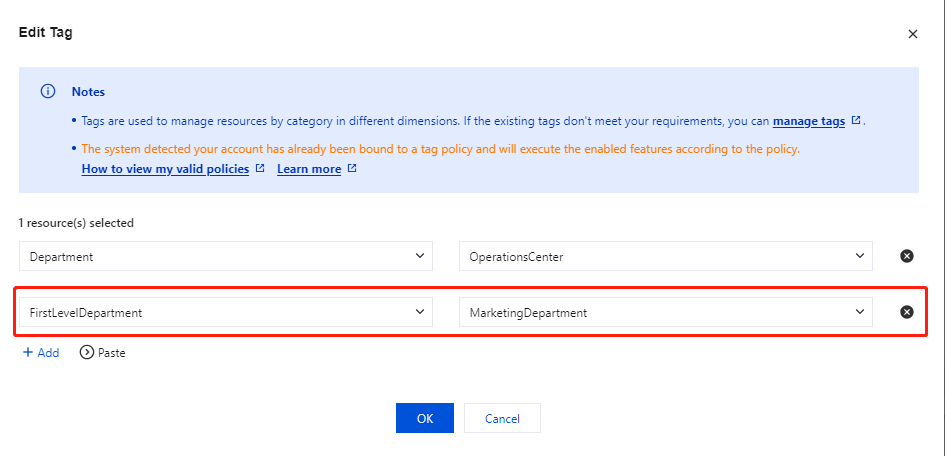Open the FirstLevelDepartment key dropdown
This screenshot has width=945, height=456.
pos(226,312)
